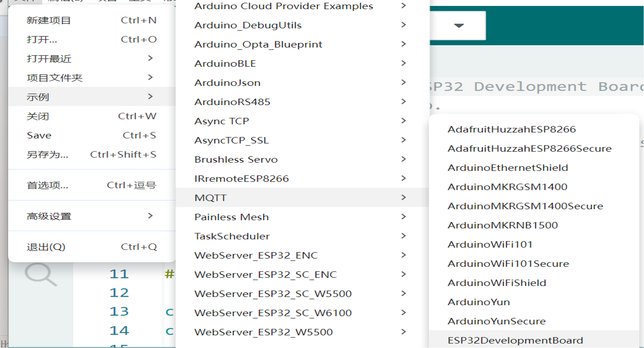Click Save in the file menu
This screenshot has height=348, width=644.
point(92,135)
